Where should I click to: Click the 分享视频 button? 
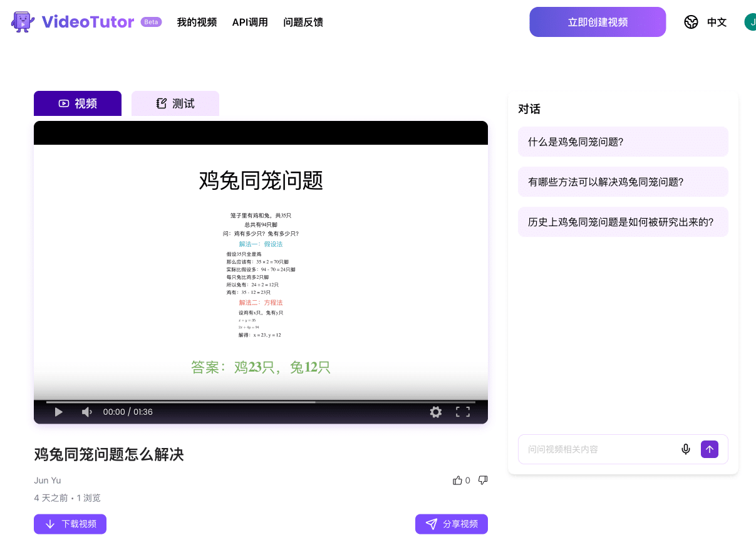(452, 524)
